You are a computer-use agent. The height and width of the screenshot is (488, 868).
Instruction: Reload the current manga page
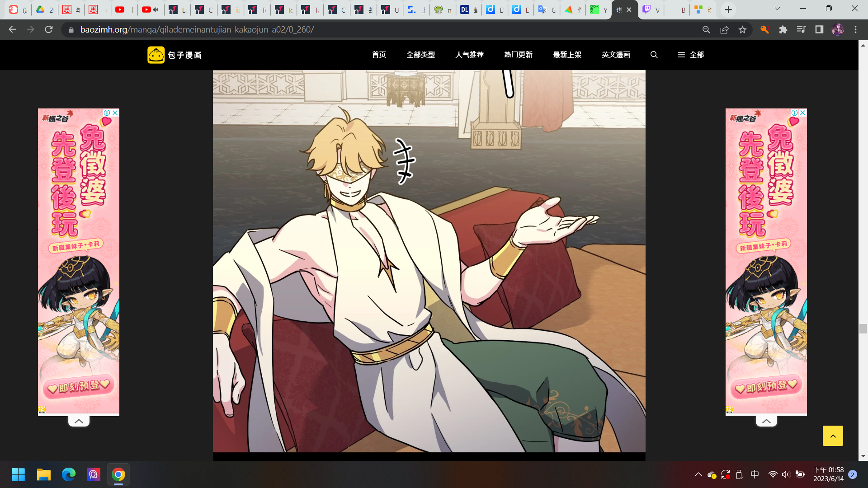(x=48, y=29)
